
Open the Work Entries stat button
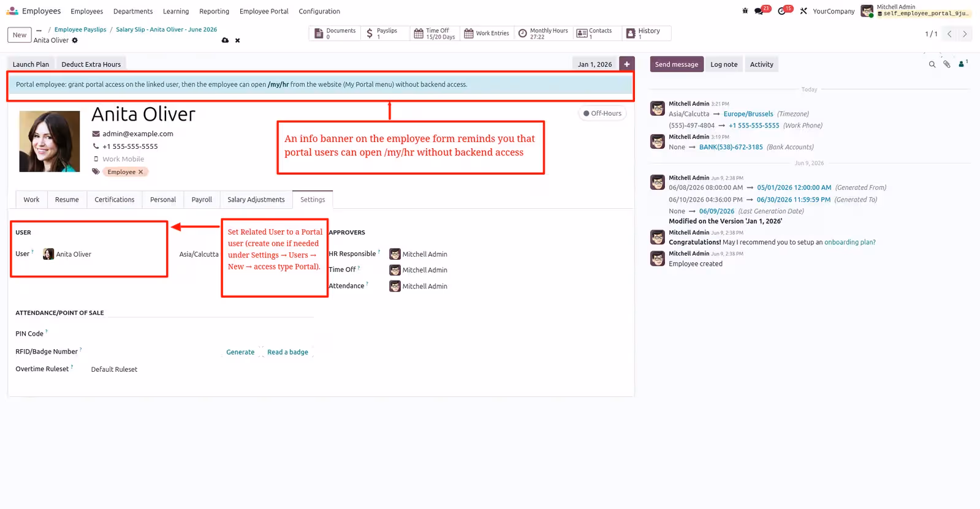click(x=487, y=33)
